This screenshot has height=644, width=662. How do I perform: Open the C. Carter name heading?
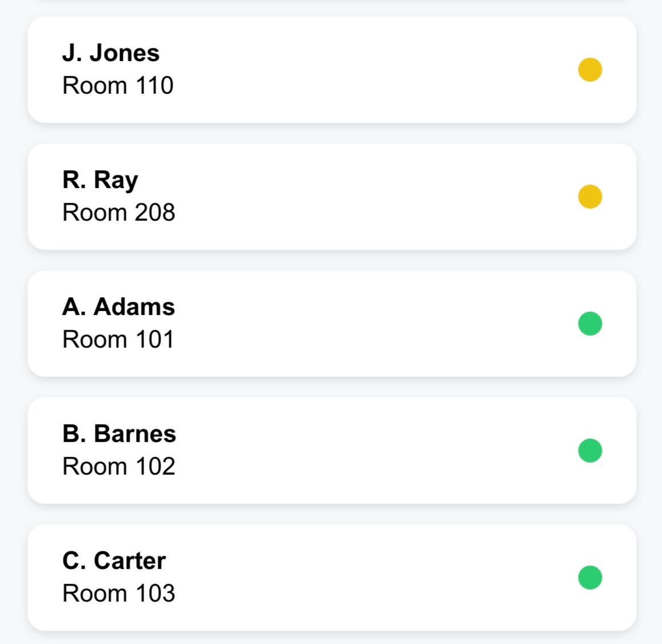114,560
